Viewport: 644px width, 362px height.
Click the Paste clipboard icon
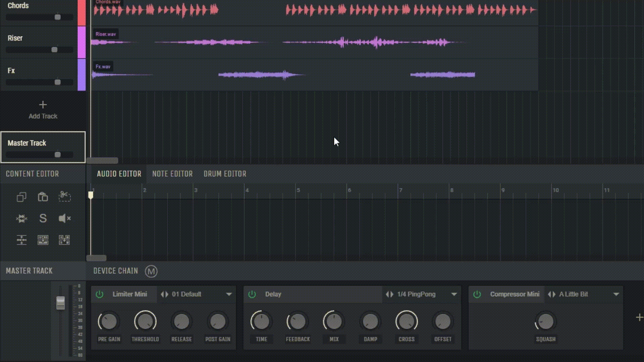tap(43, 197)
